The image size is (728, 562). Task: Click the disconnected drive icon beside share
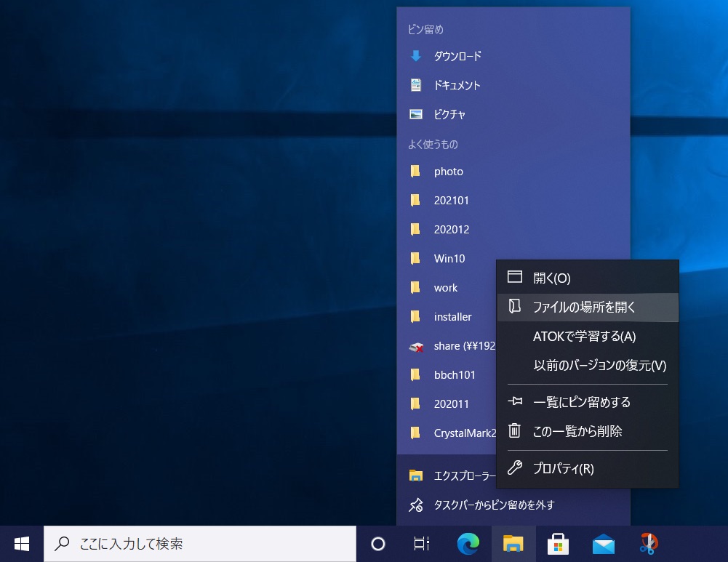tap(415, 347)
